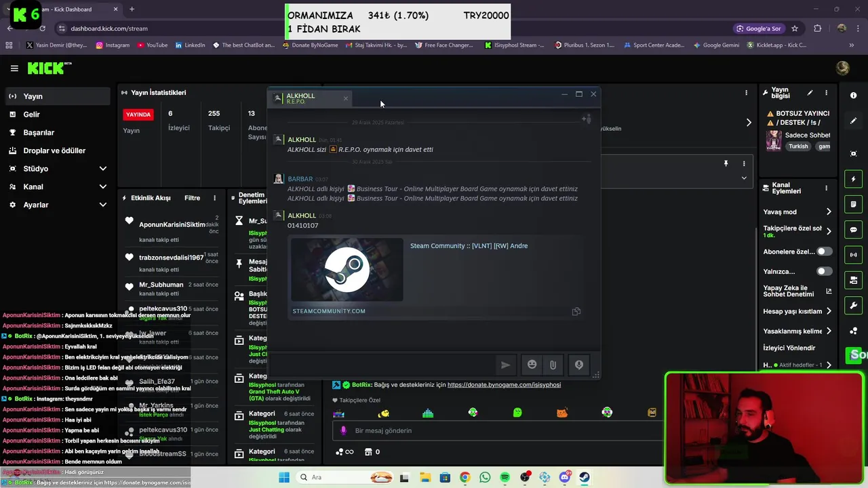Toggle the Yalnızca... chat switch
868x488 pixels.
pyautogui.click(x=824, y=271)
